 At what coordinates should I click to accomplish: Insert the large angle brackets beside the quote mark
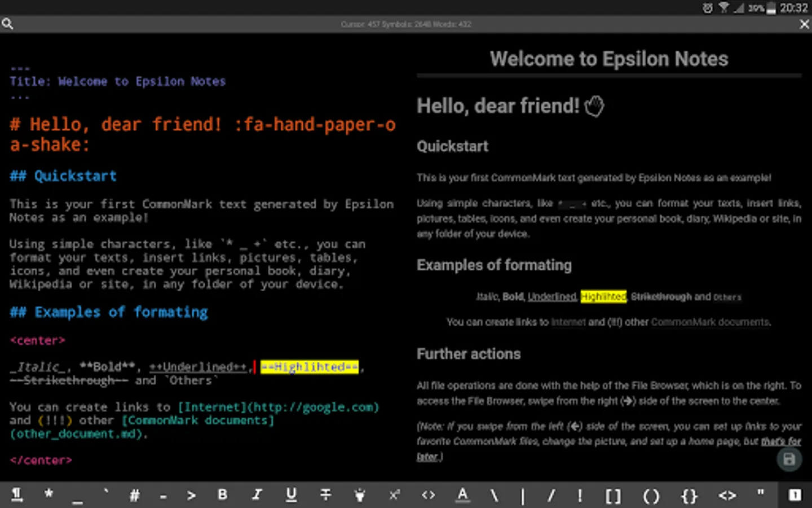pyautogui.click(x=727, y=496)
